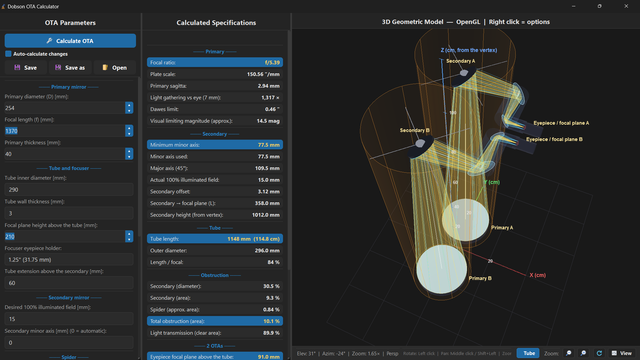640x360 pixels.
Task: Maximize the Dobson OTA Calculator window
Action: (599, 6)
